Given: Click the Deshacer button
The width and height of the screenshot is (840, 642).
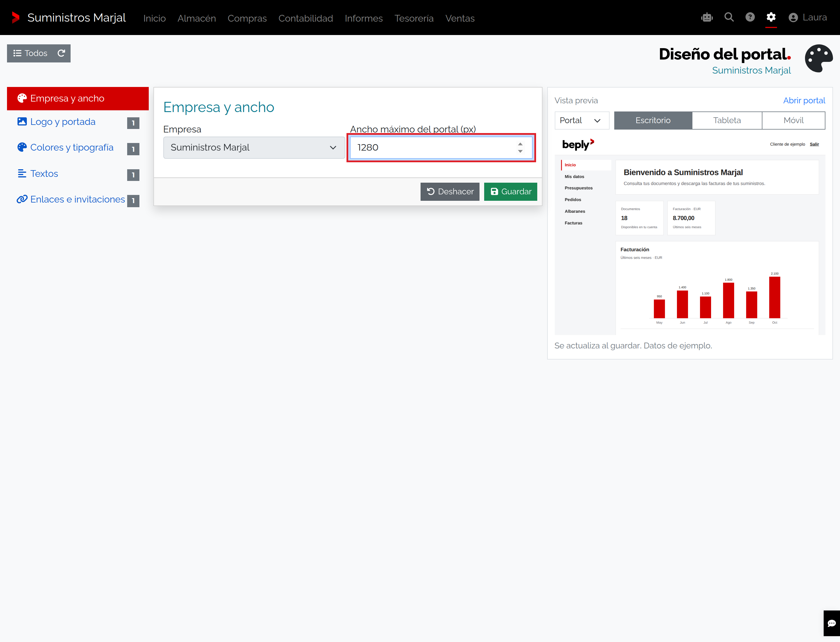Looking at the screenshot, I should 450,191.
